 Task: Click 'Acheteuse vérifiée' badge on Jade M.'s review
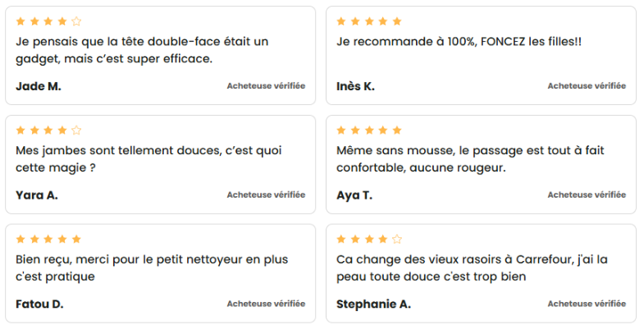pos(266,86)
